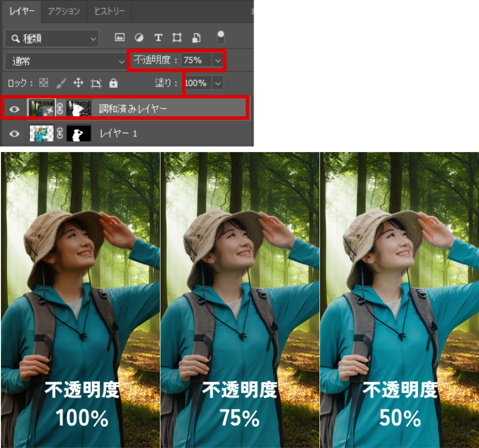Toggle the layer filtering on/off switch

click(x=221, y=37)
